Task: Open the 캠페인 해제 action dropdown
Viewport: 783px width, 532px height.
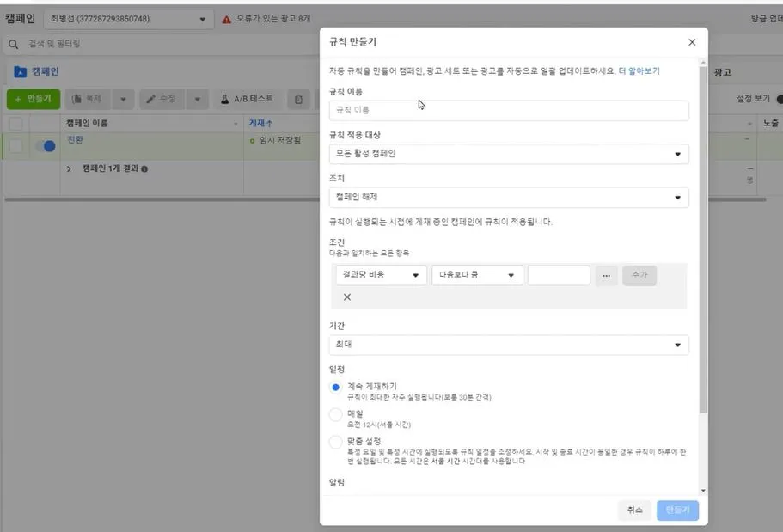Action: [508, 197]
